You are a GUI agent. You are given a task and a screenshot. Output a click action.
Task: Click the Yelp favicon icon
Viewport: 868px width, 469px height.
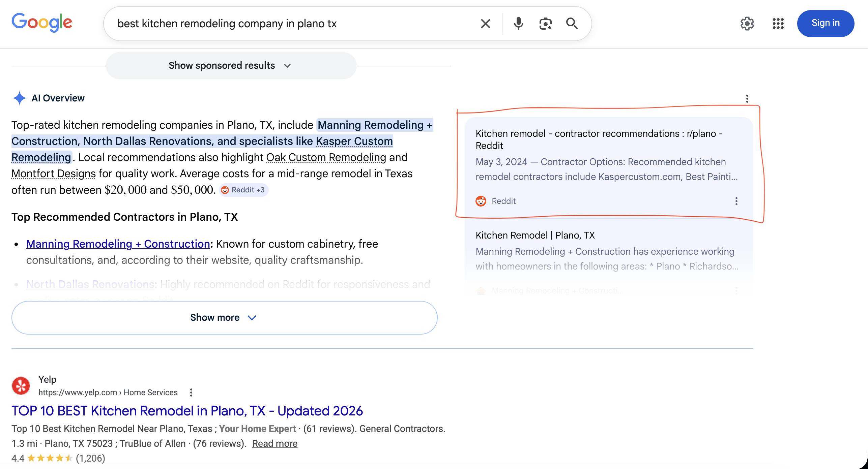(x=21, y=386)
